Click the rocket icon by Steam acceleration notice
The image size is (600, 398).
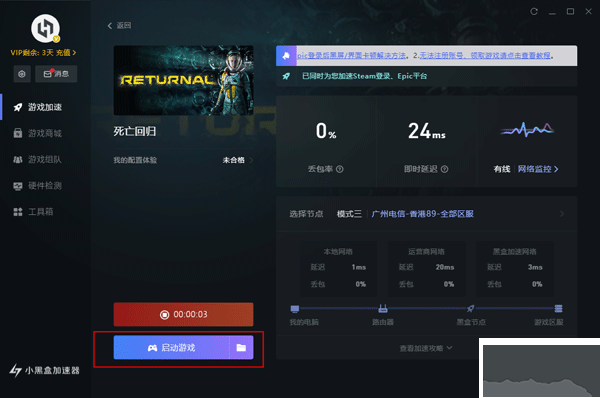[286, 76]
